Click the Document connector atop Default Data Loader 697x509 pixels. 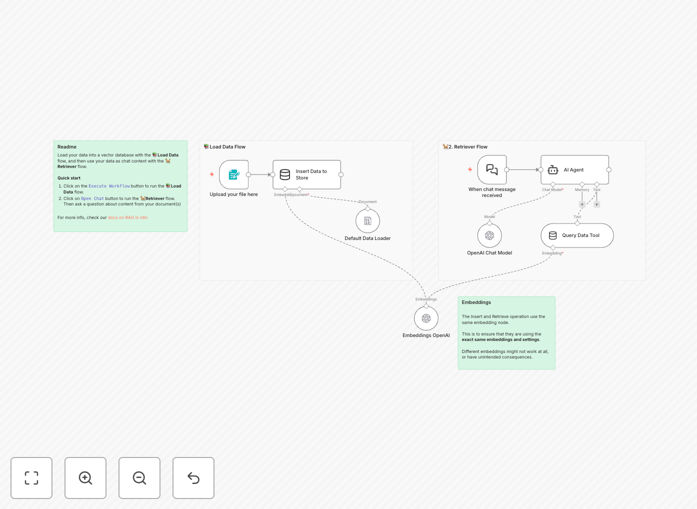(x=368, y=208)
